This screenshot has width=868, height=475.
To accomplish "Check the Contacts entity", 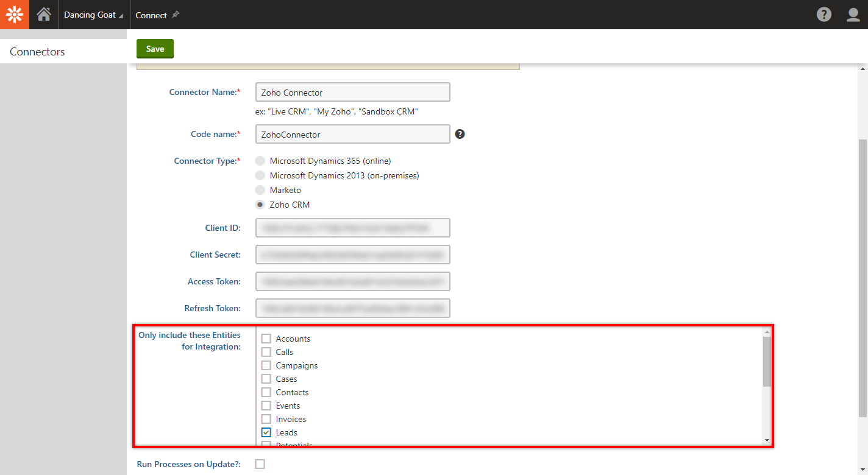I will pos(266,392).
